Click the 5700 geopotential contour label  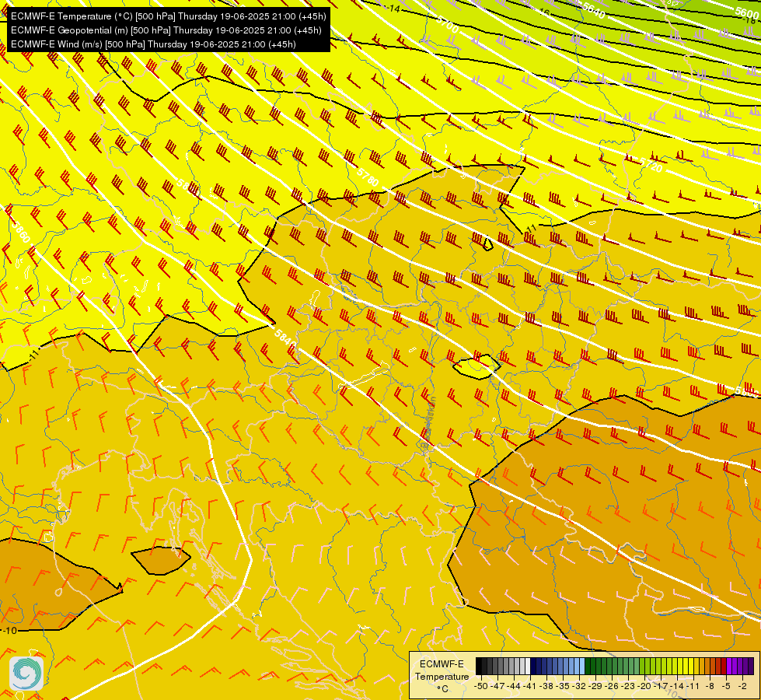coord(447,24)
